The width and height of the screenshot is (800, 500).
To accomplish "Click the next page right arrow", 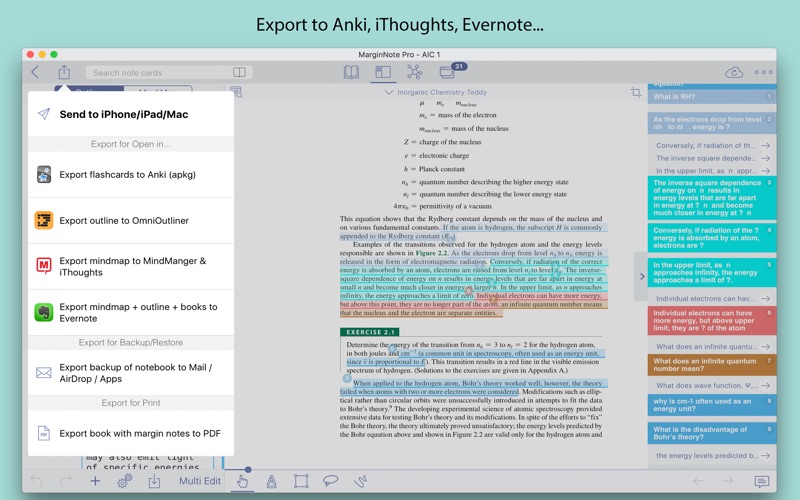I will point(728,481).
